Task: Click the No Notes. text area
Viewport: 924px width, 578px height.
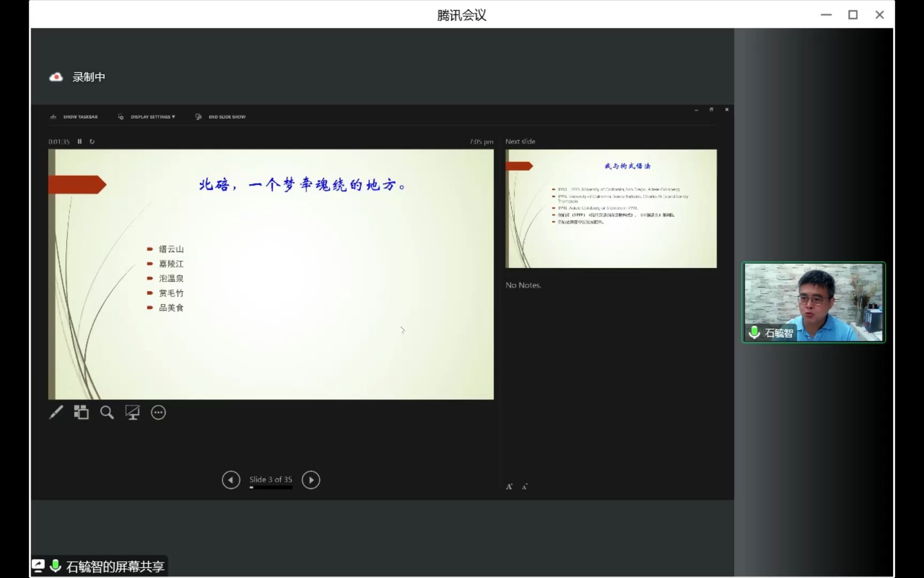Action: pyautogui.click(x=523, y=285)
